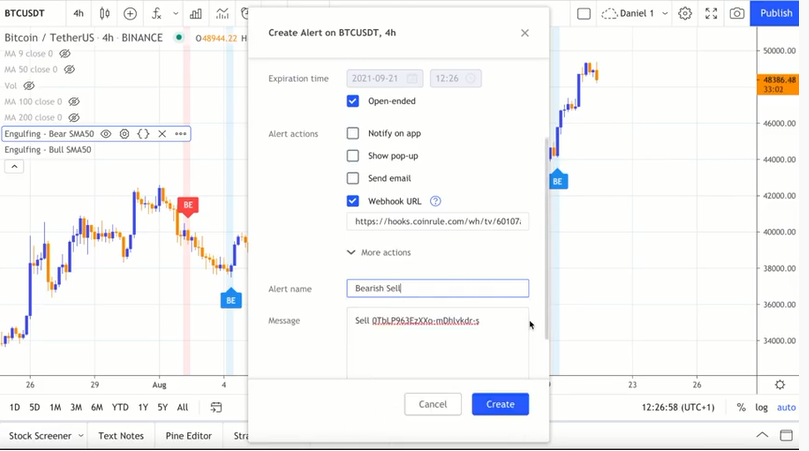Enter fullscreen mode
The height and width of the screenshot is (451, 809).
point(711,13)
